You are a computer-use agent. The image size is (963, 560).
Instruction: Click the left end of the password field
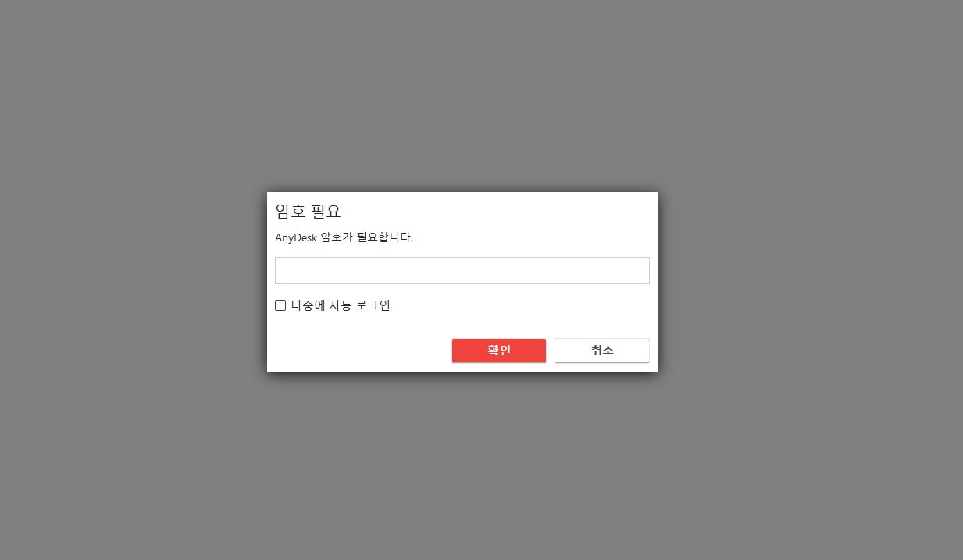[x=283, y=270]
